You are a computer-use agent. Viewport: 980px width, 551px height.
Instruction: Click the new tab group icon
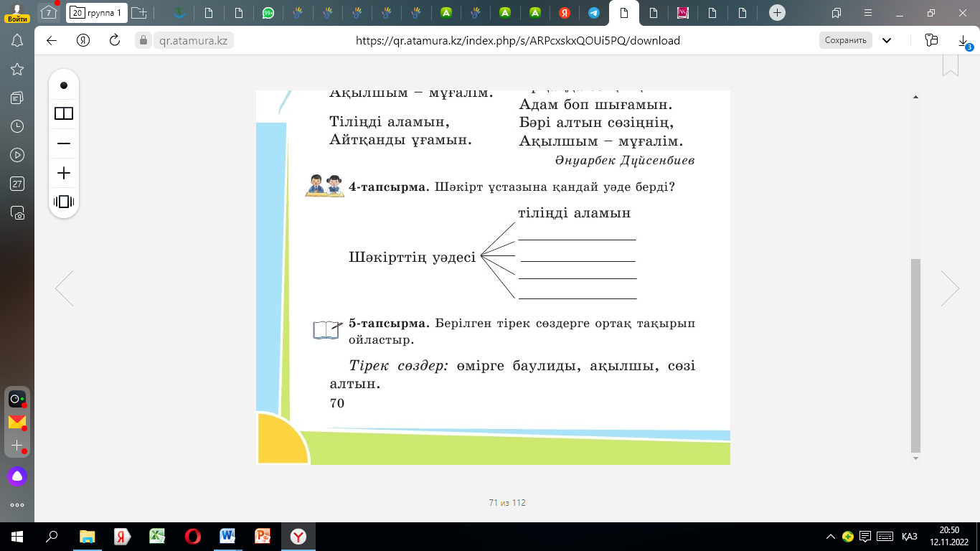[139, 12]
